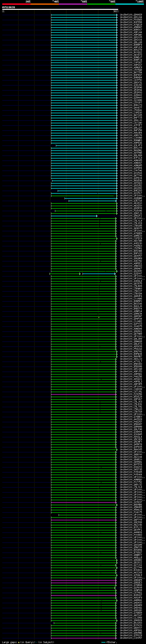Screen dimensions: 146x644
Task: Open hit UniRef100_Q8LL68
Action: tap(131, 42)
